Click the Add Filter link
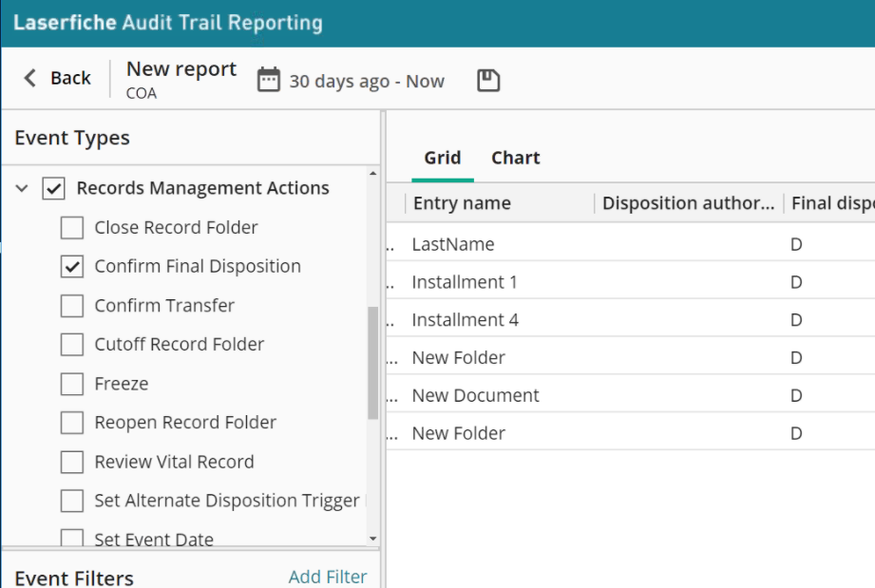The image size is (875, 588). (x=328, y=577)
